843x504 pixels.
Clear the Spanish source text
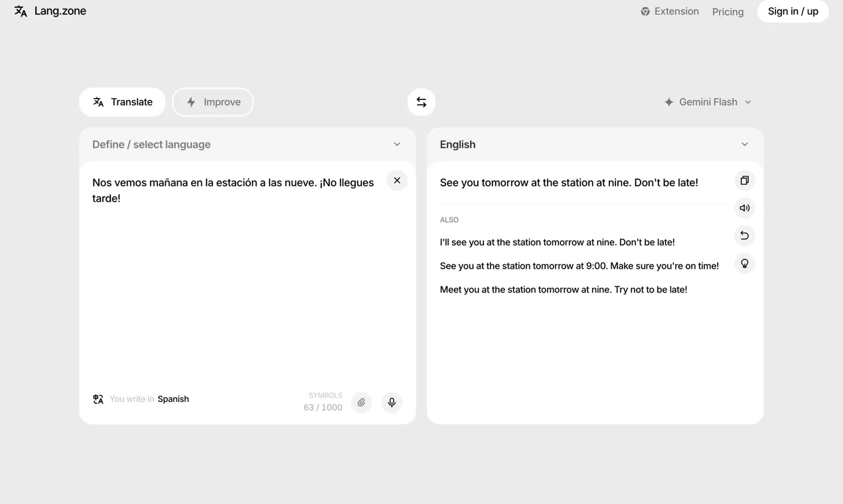[397, 180]
